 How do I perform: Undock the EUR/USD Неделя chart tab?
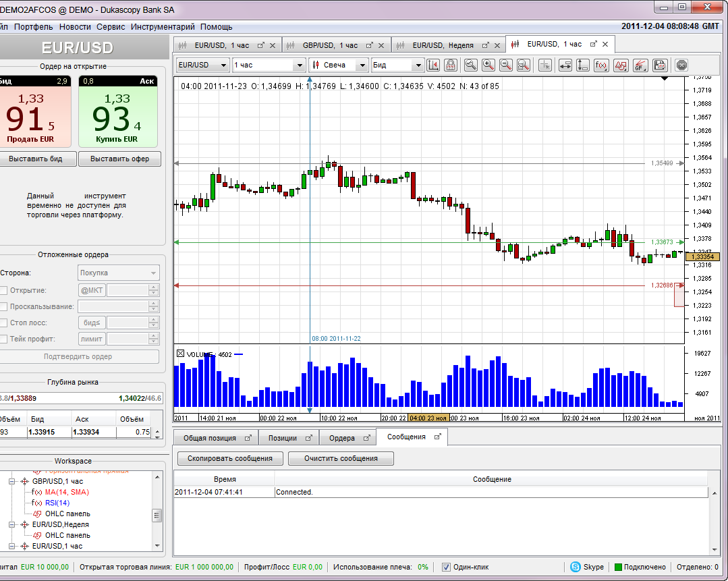pos(486,45)
